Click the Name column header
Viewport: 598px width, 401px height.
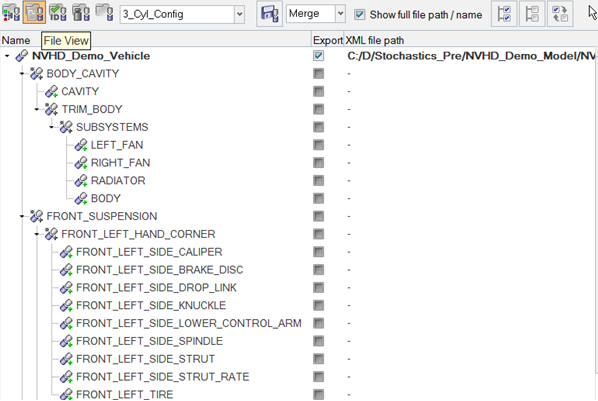click(156, 40)
